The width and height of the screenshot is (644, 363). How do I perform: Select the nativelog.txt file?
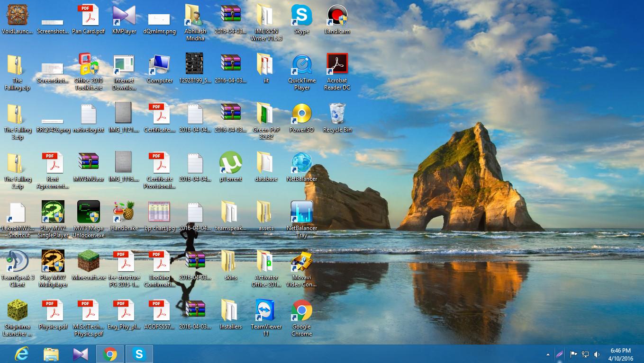click(x=89, y=118)
